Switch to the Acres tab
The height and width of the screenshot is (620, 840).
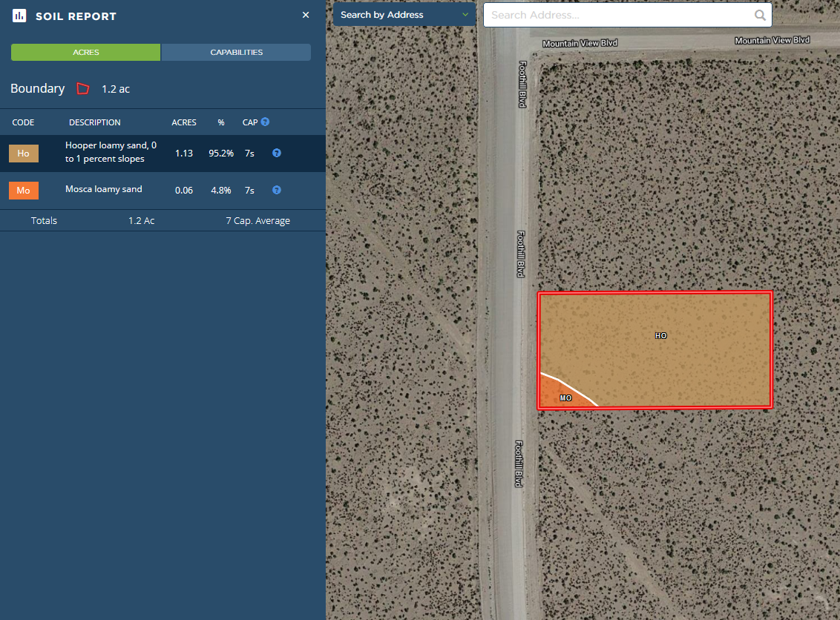pyautogui.click(x=86, y=53)
